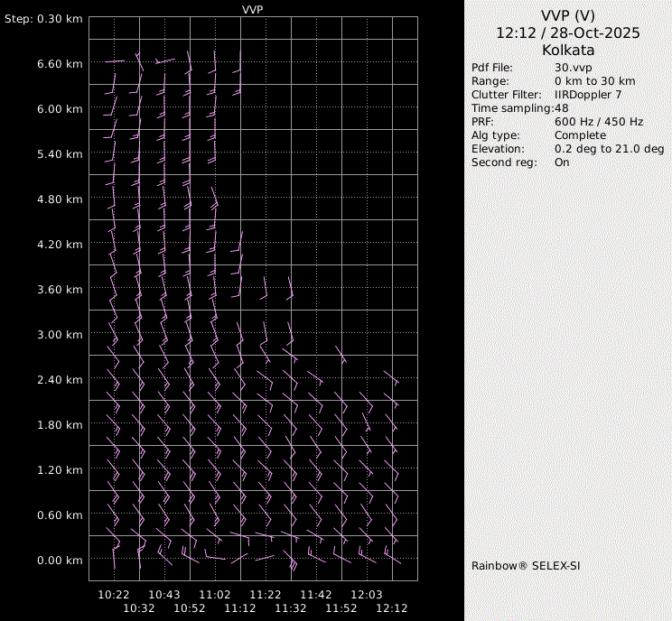Select the 600 Hz / 450 Hz PRF value
The height and width of the screenshot is (621, 672).
click(598, 122)
